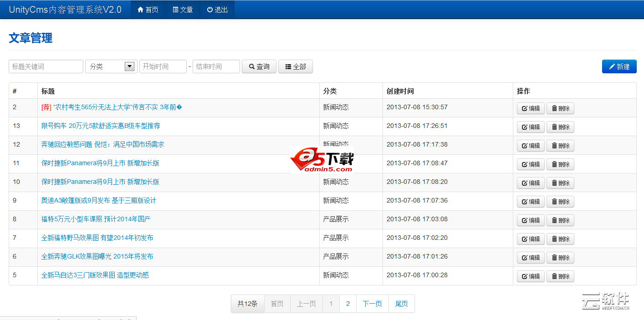Edit the 奥迪A3敞篷版 article

coord(531,202)
